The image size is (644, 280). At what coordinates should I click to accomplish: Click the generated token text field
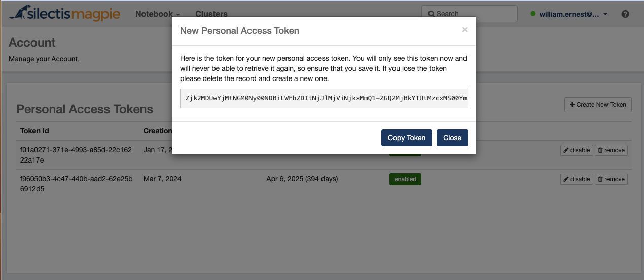324,99
